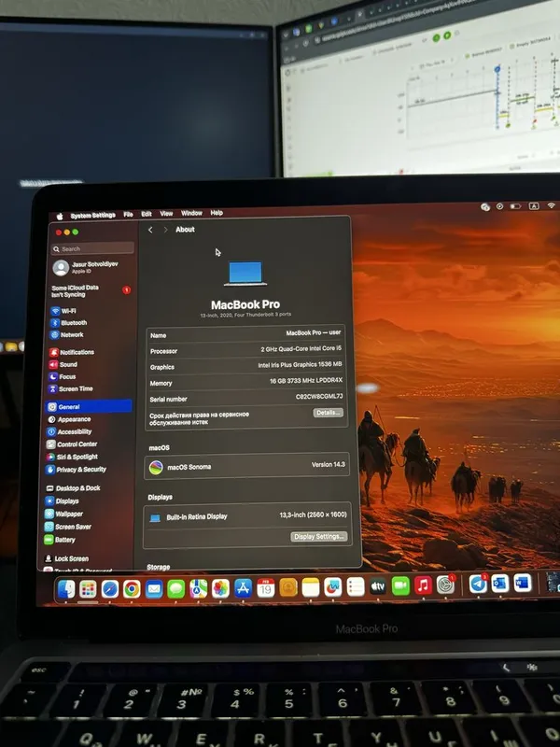Click the battery status menu bar icon

pyautogui.click(x=515, y=206)
